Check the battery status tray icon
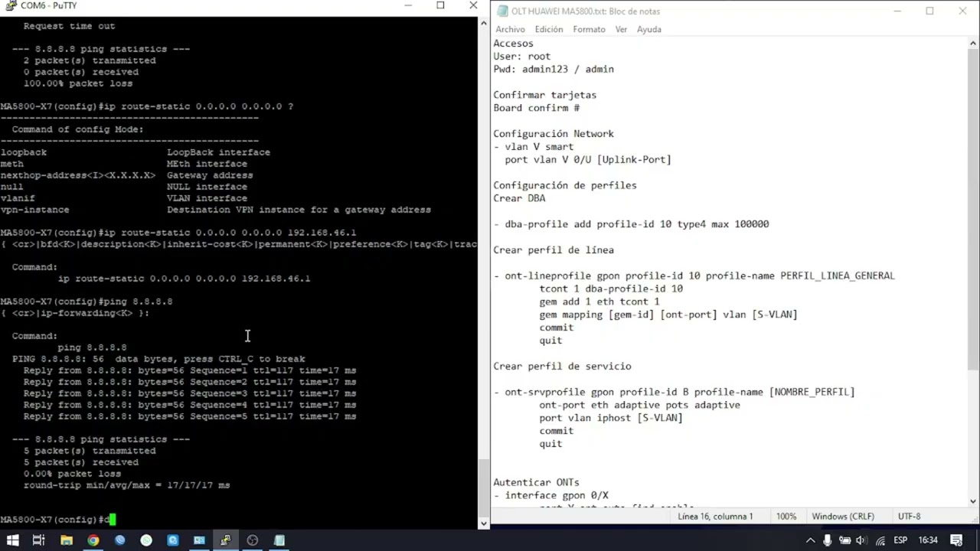The image size is (980, 551). [x=845, y=540]
